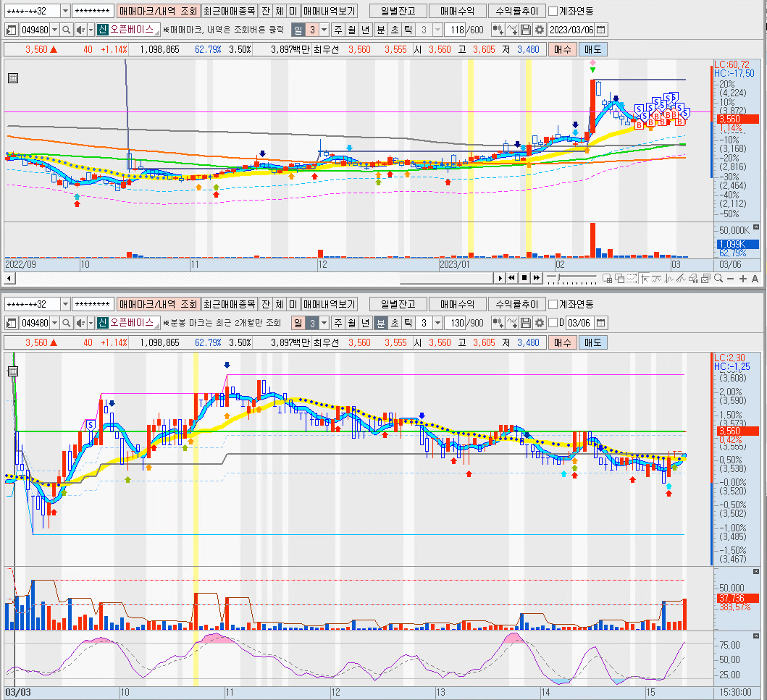Open the calendar picker beside 2023/03/06
767x700 pixels.
[601, 30]
